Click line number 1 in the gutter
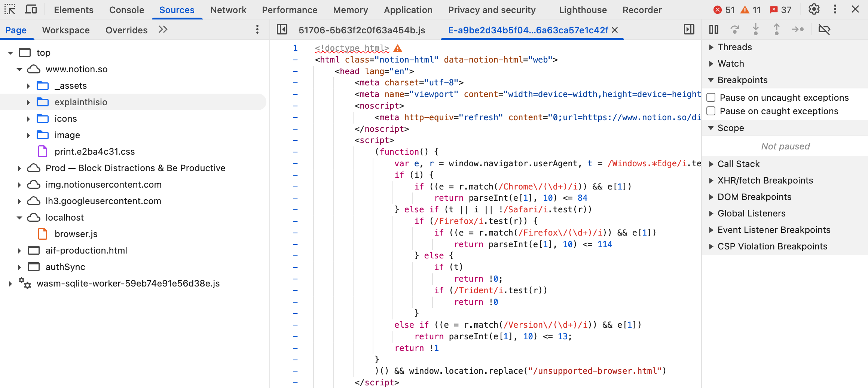This screenshot has width=868, height=388. click(295, 48)
